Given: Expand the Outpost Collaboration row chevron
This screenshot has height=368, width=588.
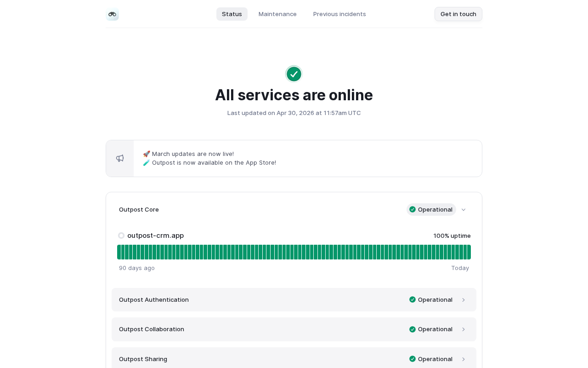Looking at the screenshot, I should (464, 329).
